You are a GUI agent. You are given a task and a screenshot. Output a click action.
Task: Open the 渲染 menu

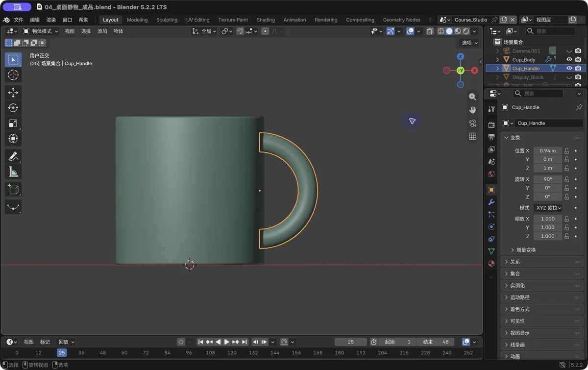[51, 20]
